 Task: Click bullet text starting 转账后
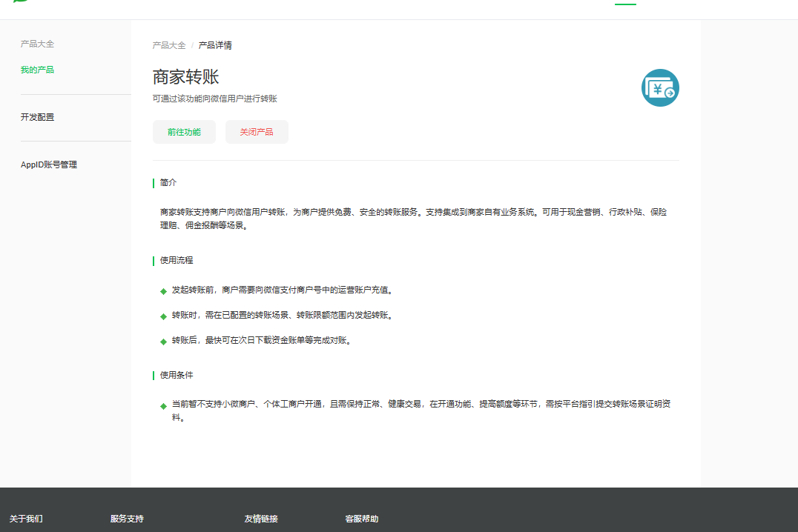262,340
